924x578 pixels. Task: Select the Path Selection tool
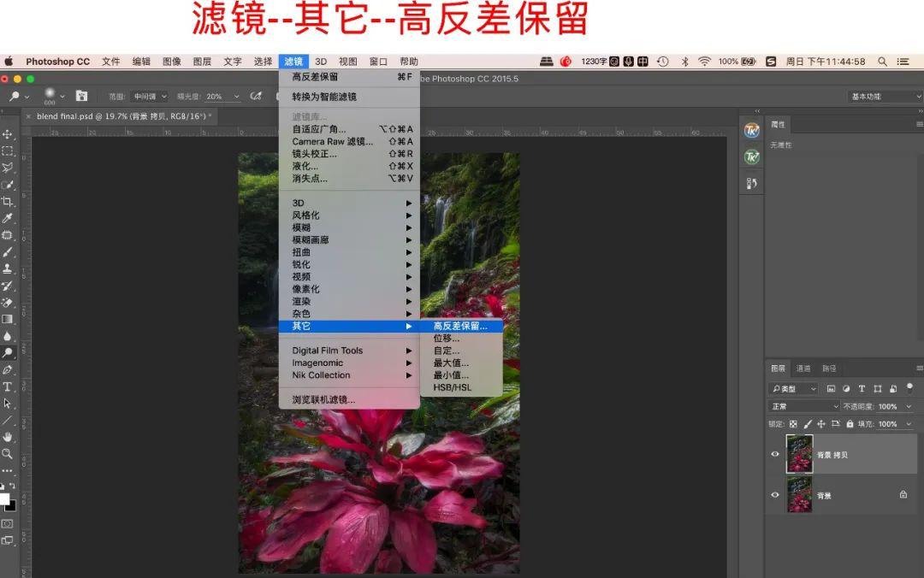coord(7,404)
